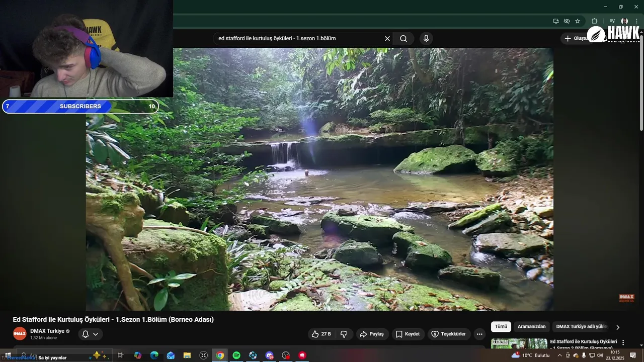This screenshot has height=362, width=644.
Task: Like the video with 27 B likes
Action: [321, 334]
